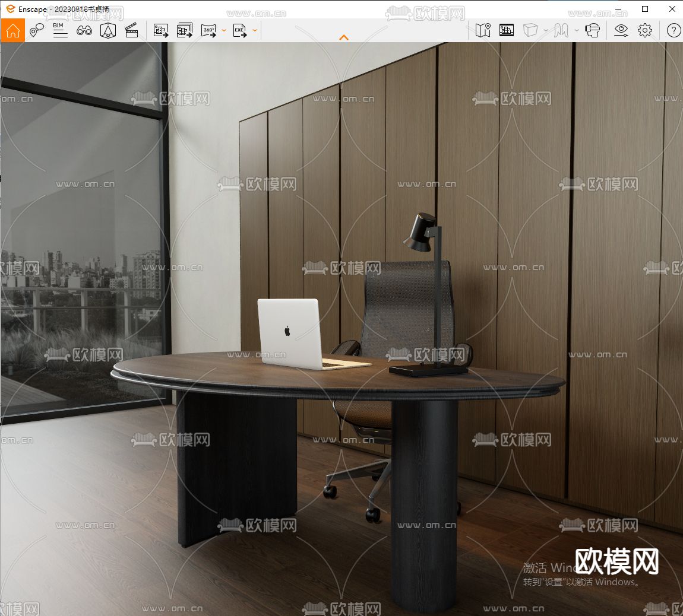Maximize the Enscape window
This screenshot has height=616, width=683.
pos(645,9)
